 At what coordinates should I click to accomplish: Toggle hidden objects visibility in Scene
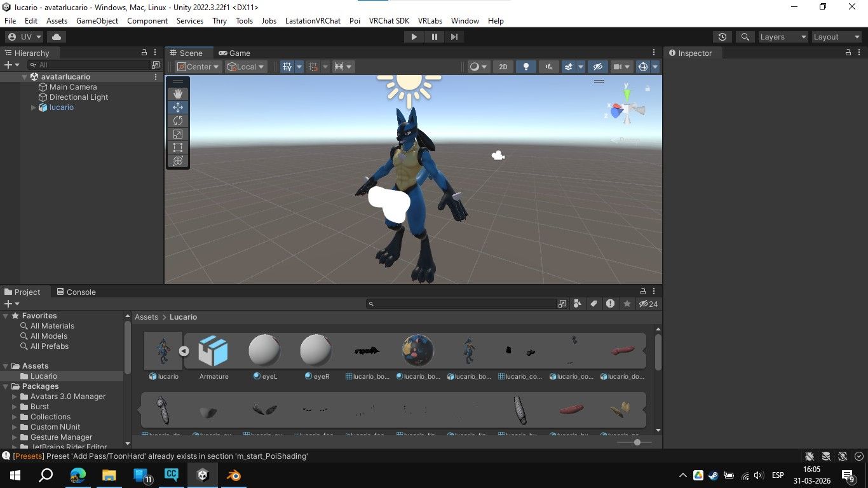pyautogui.click(x=597, y=67)
